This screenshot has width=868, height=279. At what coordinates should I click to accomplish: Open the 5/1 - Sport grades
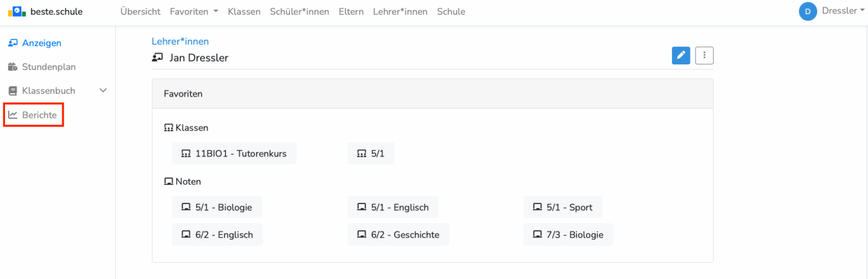coord(563,207)
